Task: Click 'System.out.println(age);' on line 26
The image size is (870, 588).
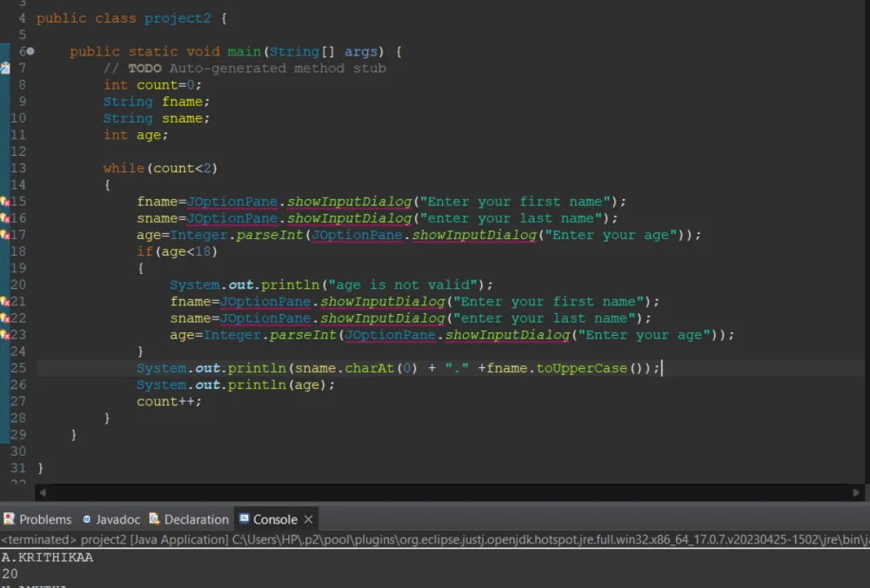Action: 236,384
